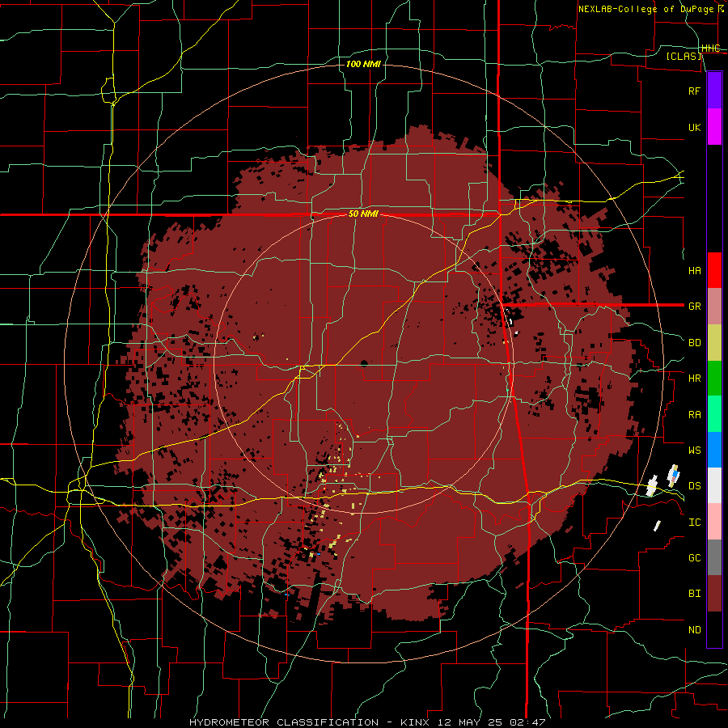Image resolution: width=728 pixels, height=728 pixels.
Task: Click the RF purple legend color swatch
Action: [x=714, y=90]
